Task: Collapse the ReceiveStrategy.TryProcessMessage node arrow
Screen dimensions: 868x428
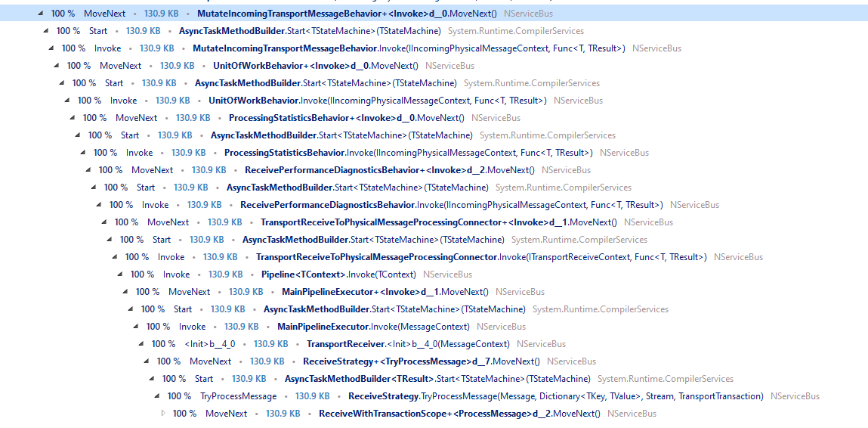Action: click(156, 396)
